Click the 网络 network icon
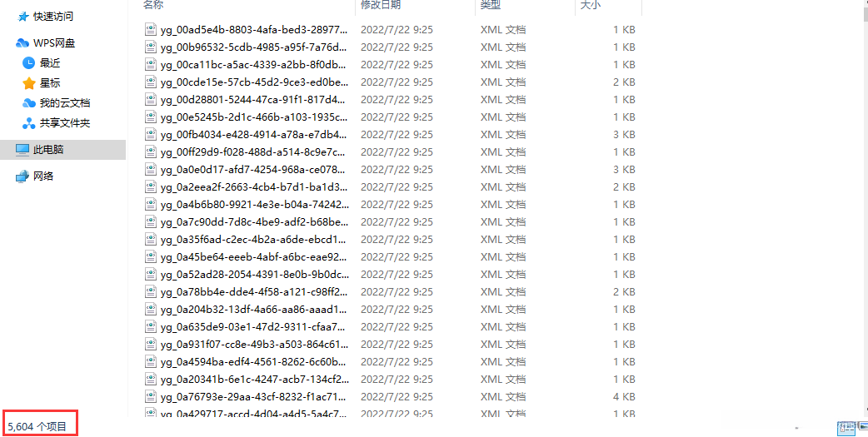This screenshot has height=437, width=868. coord(22,176)
